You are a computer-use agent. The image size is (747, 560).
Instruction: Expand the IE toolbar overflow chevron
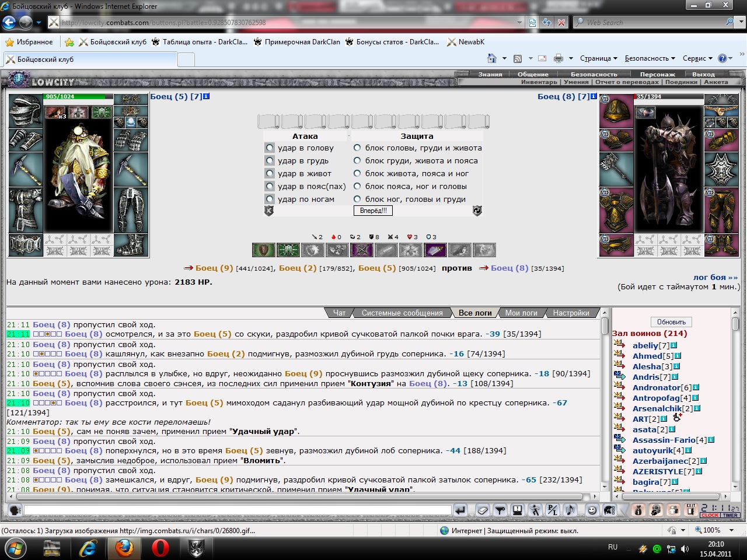click(742, 55)
